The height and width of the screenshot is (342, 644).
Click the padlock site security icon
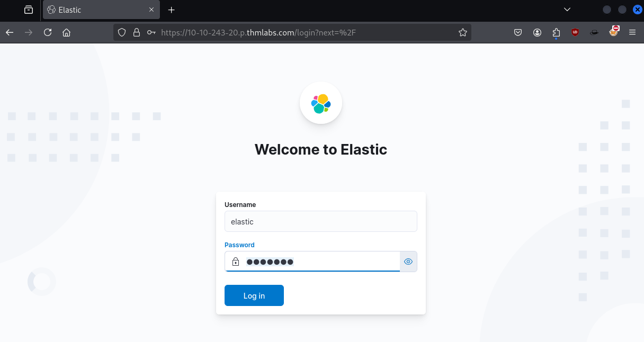(137, 32)
